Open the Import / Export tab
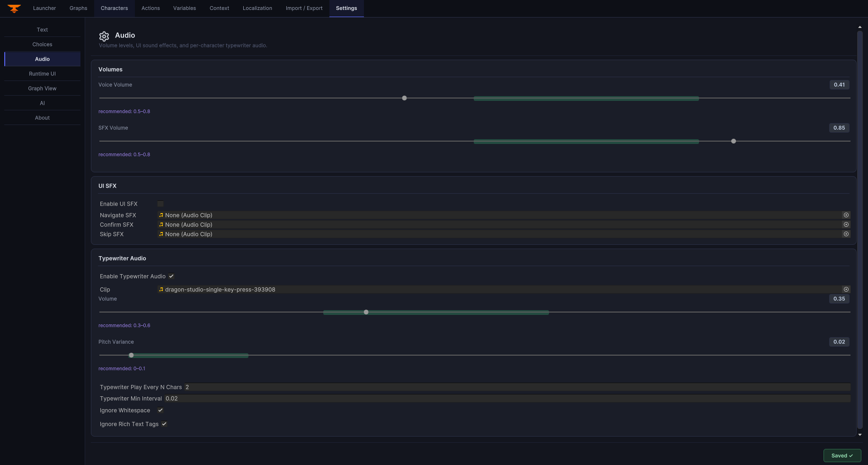The width and height of the screenshot is (868, 465). (x=304, y=9)
